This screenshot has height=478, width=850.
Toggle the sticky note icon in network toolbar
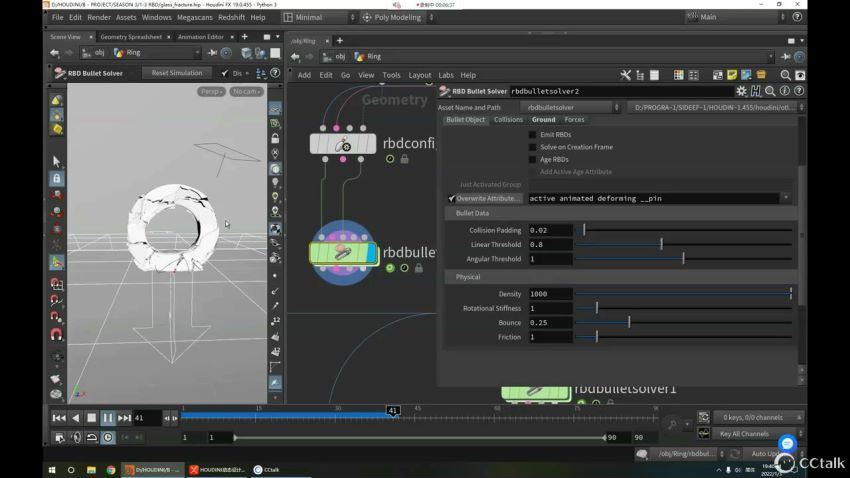pyautogui.click(x=732, y=75)
